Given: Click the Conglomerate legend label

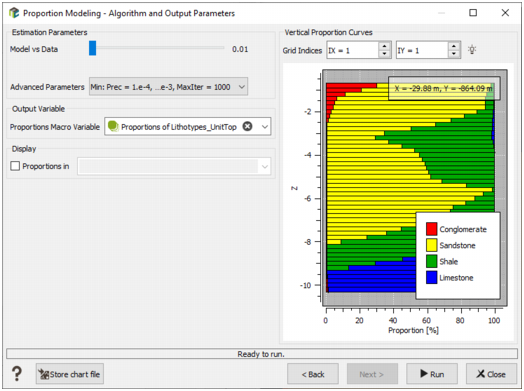Looking at the screenshot, I should [463, 229].
